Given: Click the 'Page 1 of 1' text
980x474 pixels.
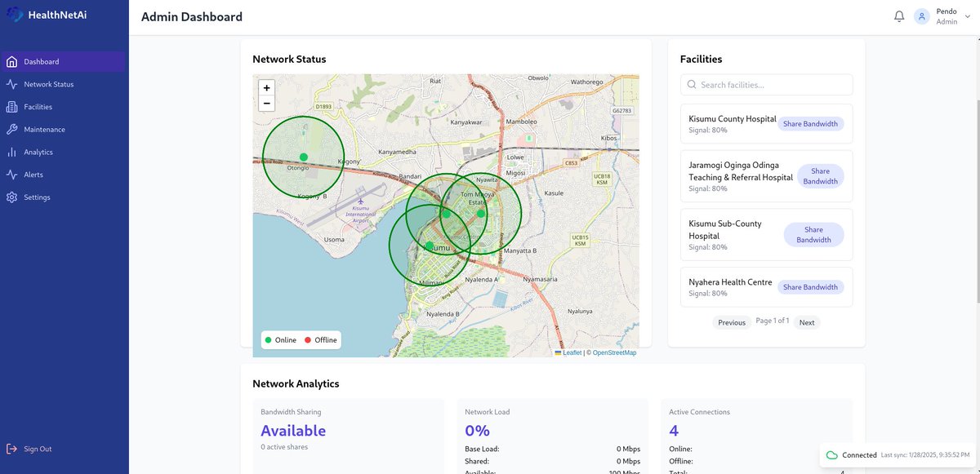Looking at the screenshot, I should [773, 321].
